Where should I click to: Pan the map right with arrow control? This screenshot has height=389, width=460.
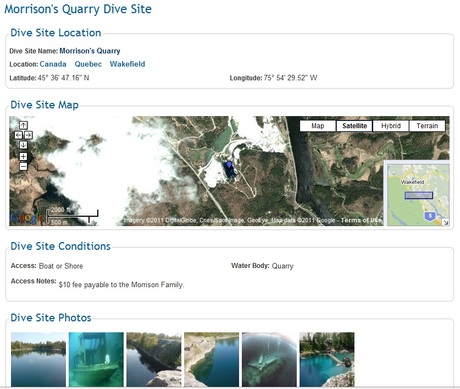pyautogui.click(x=29, y=135)
